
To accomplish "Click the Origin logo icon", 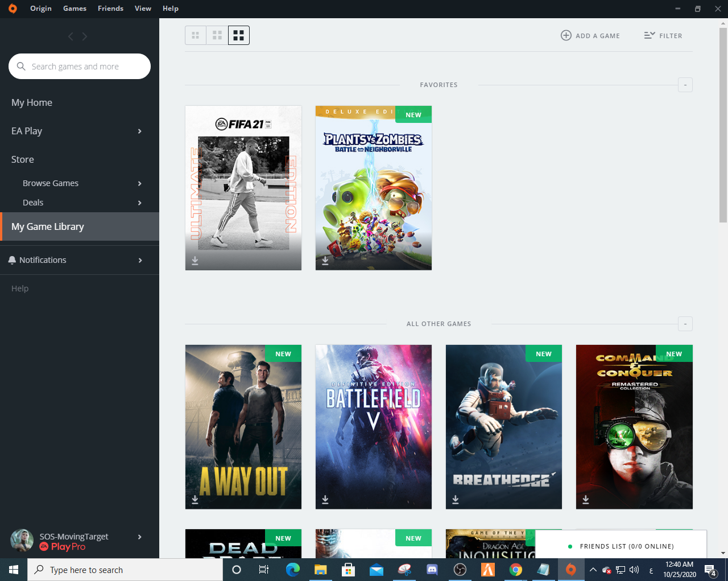I will pyautogui.click(x=13, y=9).
